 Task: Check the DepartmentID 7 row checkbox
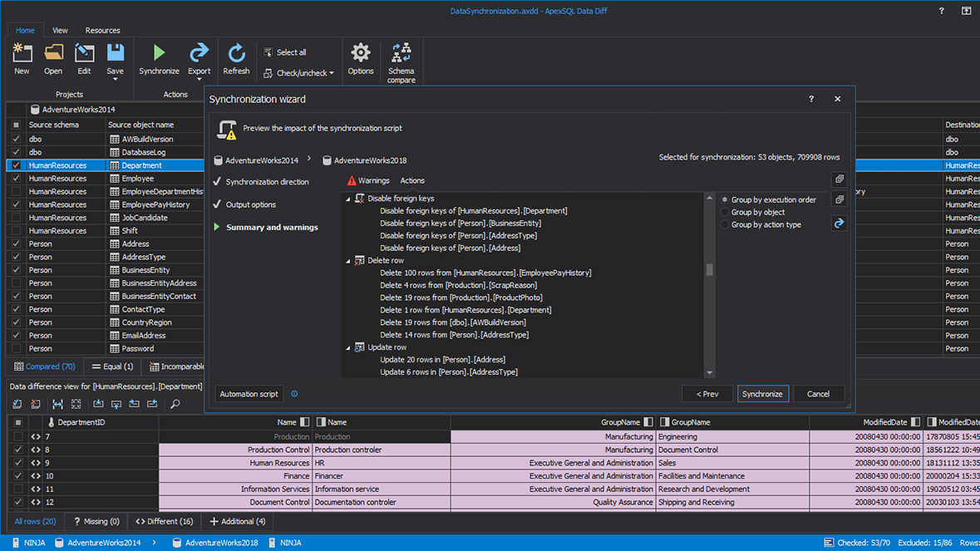18,436
